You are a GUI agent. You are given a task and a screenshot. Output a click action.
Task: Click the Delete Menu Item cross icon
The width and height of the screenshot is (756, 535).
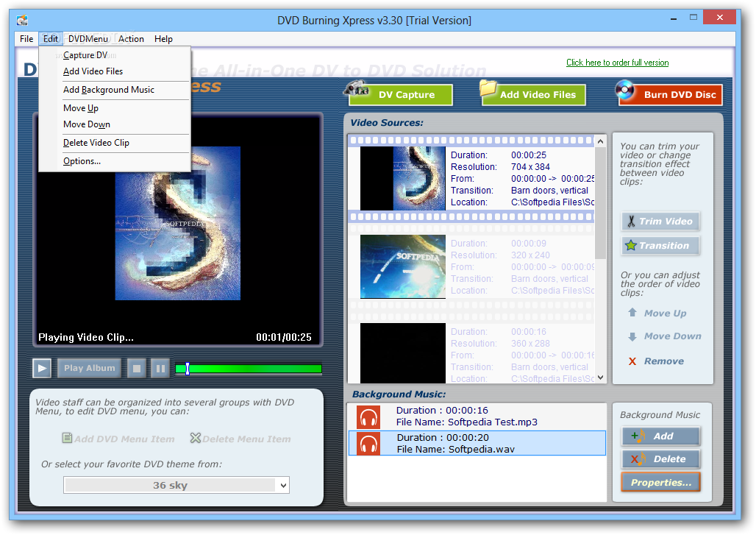click(x=196, y=438)
